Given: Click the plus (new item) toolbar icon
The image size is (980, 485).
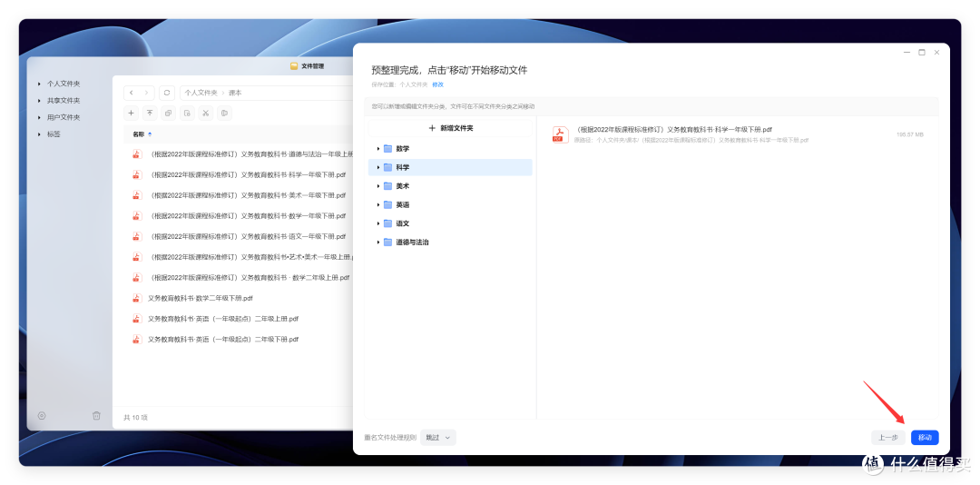Looking at the screenshot, I should point(132,114).
